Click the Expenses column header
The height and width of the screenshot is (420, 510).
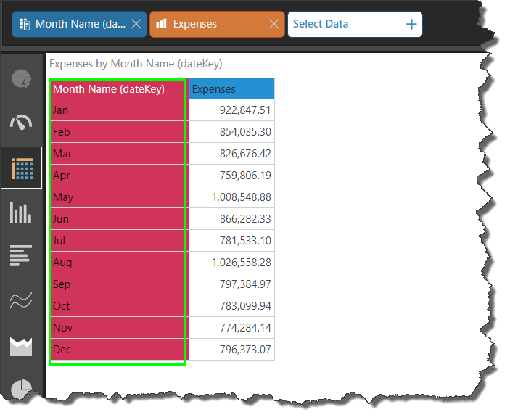pos(231,89)
